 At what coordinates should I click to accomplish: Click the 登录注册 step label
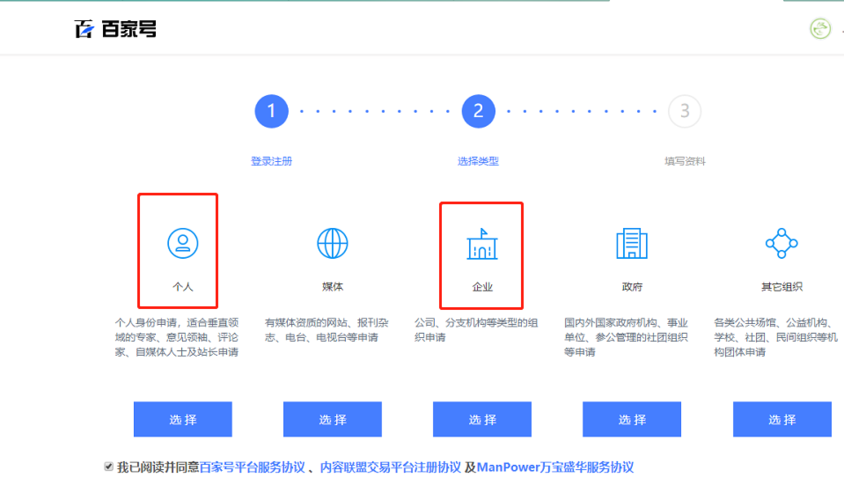coord(271,161)
